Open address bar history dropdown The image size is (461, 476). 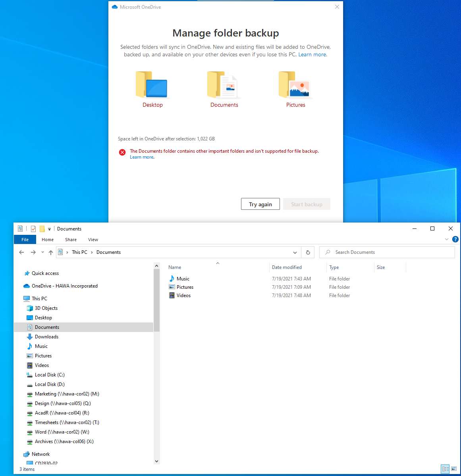[x=295, y=252]
